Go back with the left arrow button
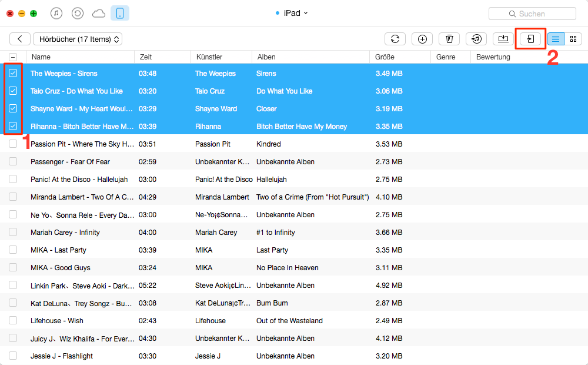Image resolution: width=588 pixels, height=365 pixels. coord(20,39)
